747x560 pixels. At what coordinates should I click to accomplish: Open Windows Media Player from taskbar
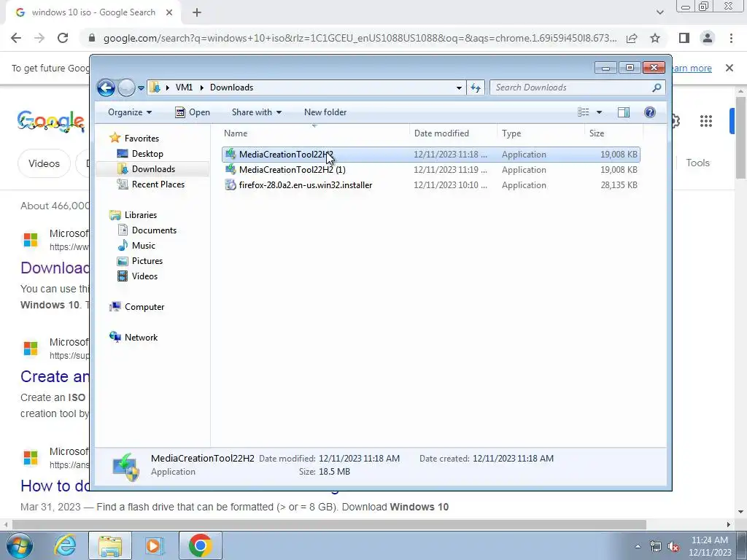click(154, 545)
